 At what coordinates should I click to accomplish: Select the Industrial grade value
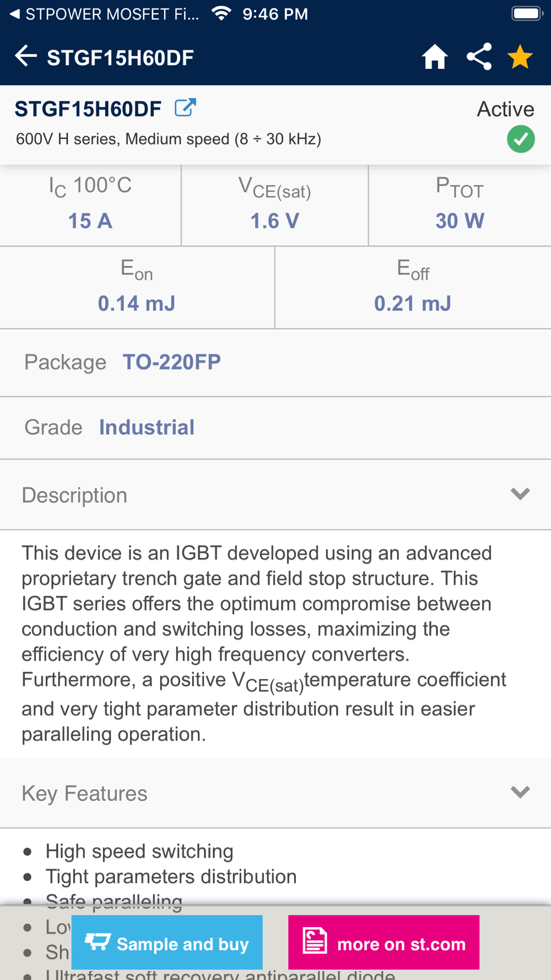pos(147,427)
